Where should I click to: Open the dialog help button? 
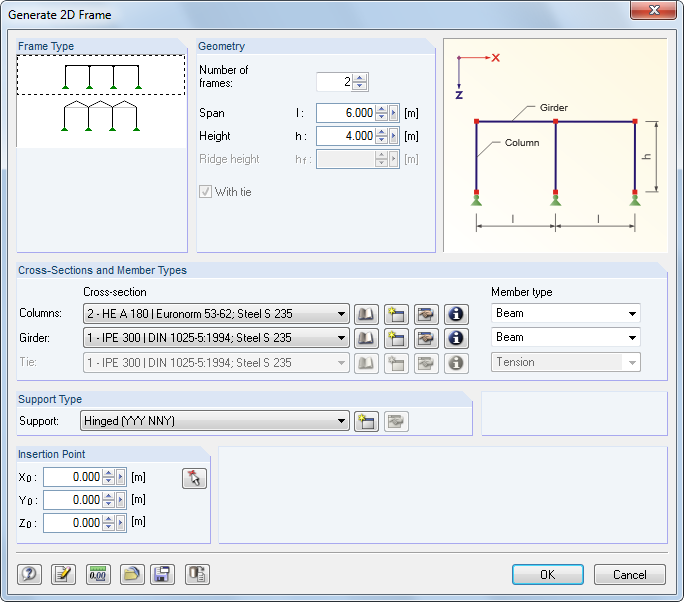pyautogui.click(x=29, y=574)
